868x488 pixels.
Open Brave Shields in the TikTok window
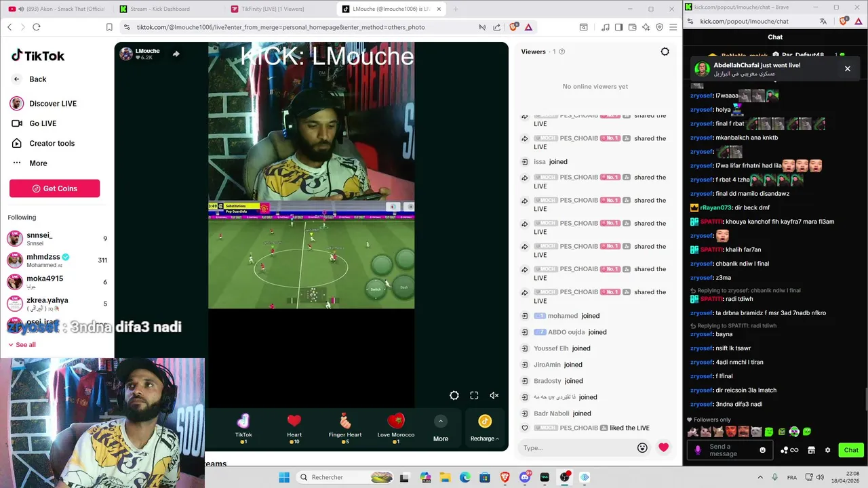[513, 27]
